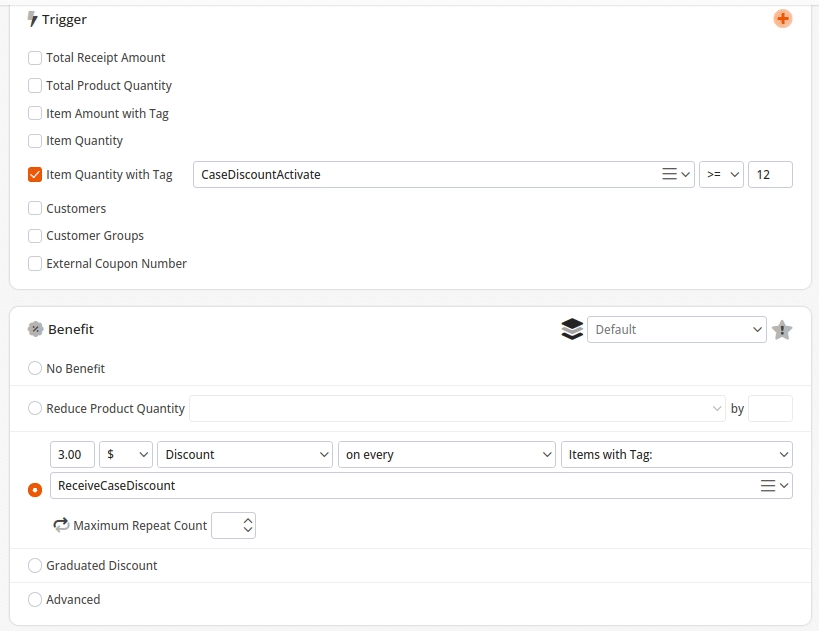Select the No Benefit radio option

(35, 369)
